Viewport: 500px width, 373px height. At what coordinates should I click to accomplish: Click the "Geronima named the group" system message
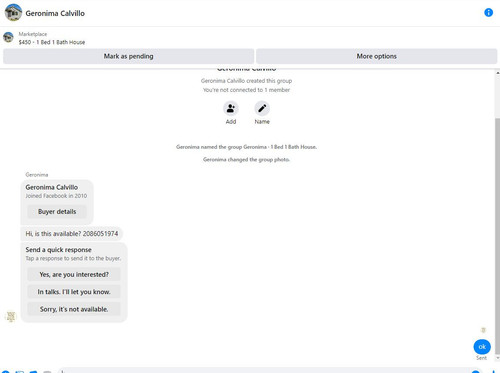coord(246,147)
